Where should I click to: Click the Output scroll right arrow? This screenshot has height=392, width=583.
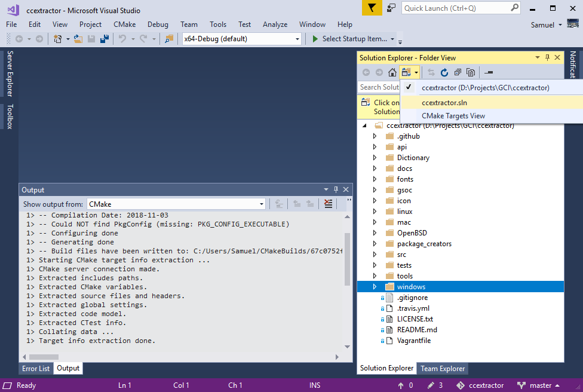click(x=337, y=357)
